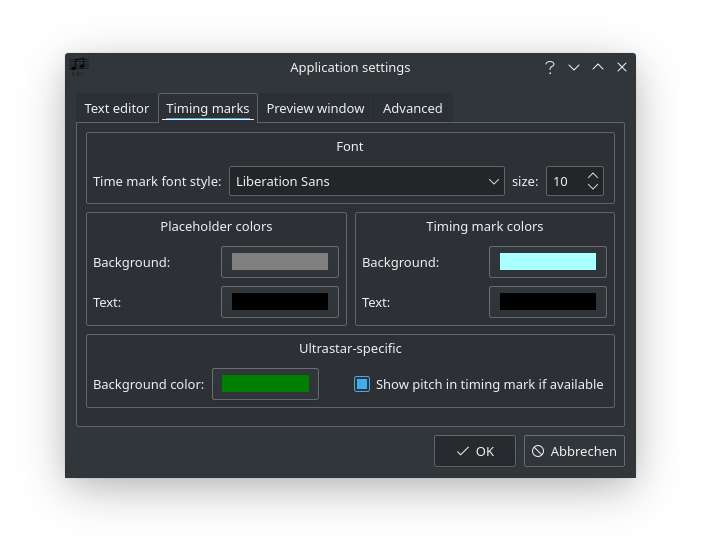Screen dimensions: 701x555
Task: Change the Timing mark background cyan color
Action: (x=548, y=262)
